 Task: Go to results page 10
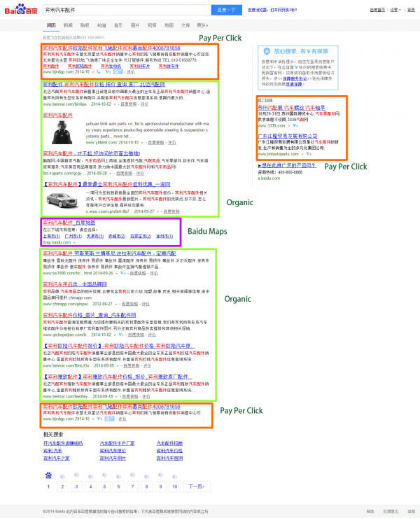[175, 486]
